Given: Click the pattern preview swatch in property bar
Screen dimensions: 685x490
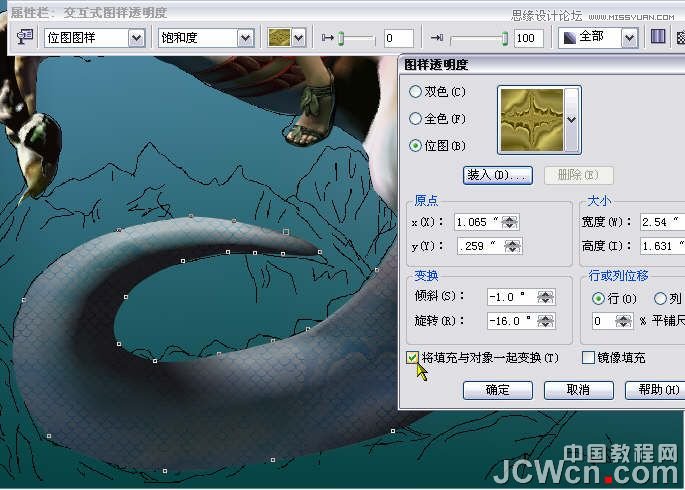Looking at the screenshot, I should coord(280,38).
